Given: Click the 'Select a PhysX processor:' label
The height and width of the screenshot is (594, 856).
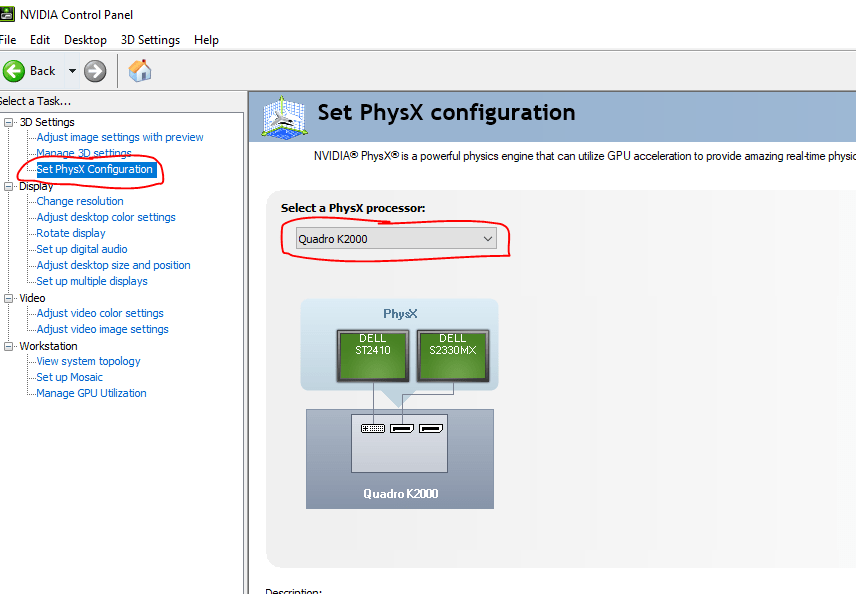Looking at the screenshot, I should [353, 208].
